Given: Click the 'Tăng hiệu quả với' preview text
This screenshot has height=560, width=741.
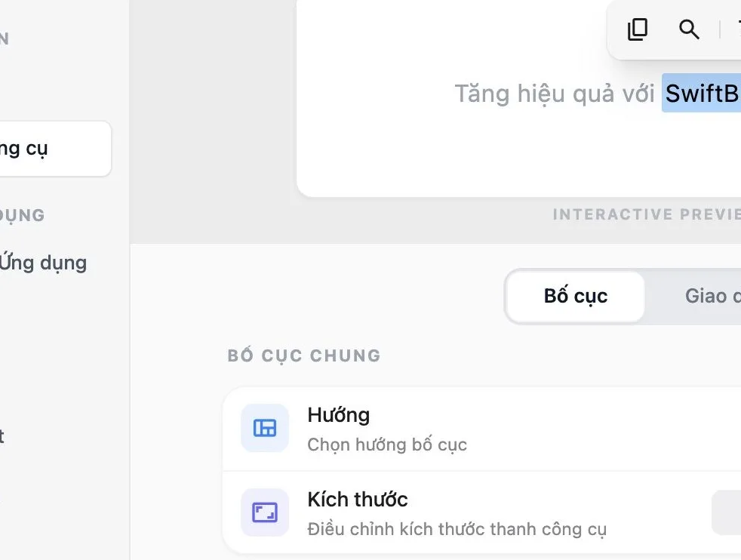Looking at the screenshot, I should [x=555, y=94].
